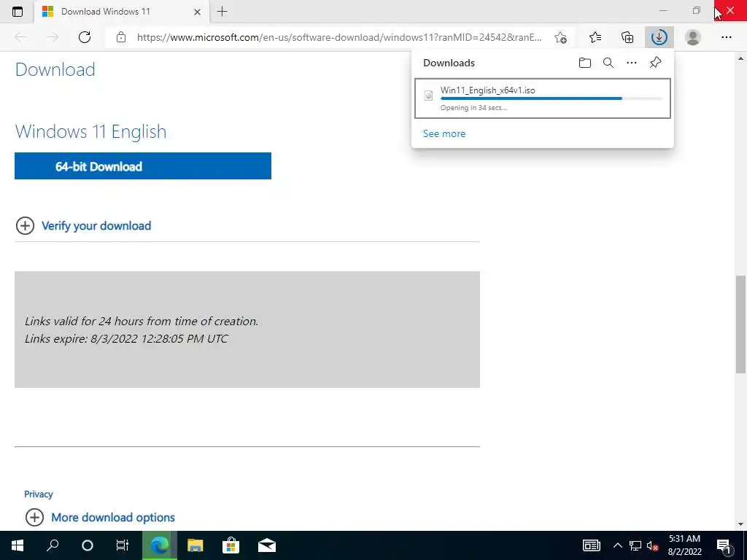The height and width of the screenshot is (560, 747).
Task: Pin the Downloads panel
Action: pos(656,63)
